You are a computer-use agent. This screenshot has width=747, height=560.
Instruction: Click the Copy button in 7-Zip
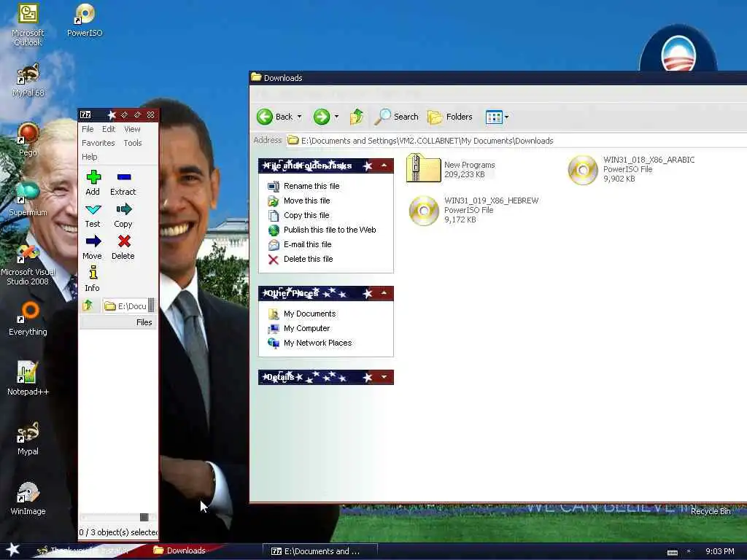pos(123,215)
